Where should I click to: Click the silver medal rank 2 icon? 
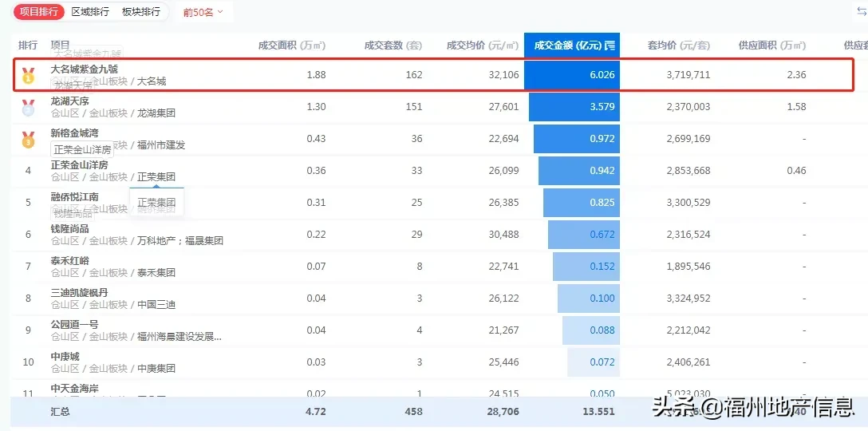(x=28, y=108)
